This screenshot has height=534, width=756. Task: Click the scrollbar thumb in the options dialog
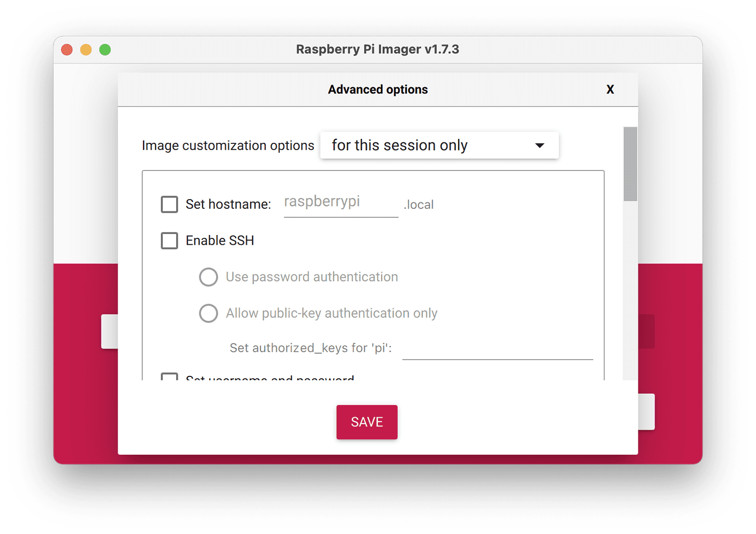(x=630, y=164)
